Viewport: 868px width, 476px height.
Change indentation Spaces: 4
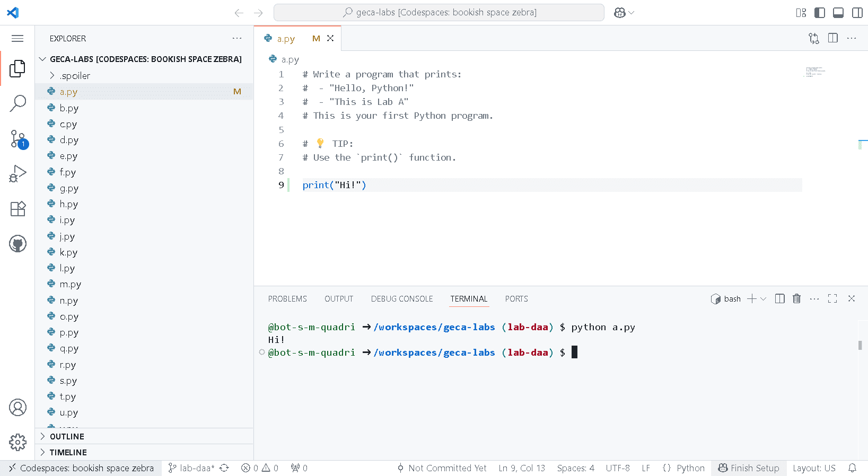[575, 468]
